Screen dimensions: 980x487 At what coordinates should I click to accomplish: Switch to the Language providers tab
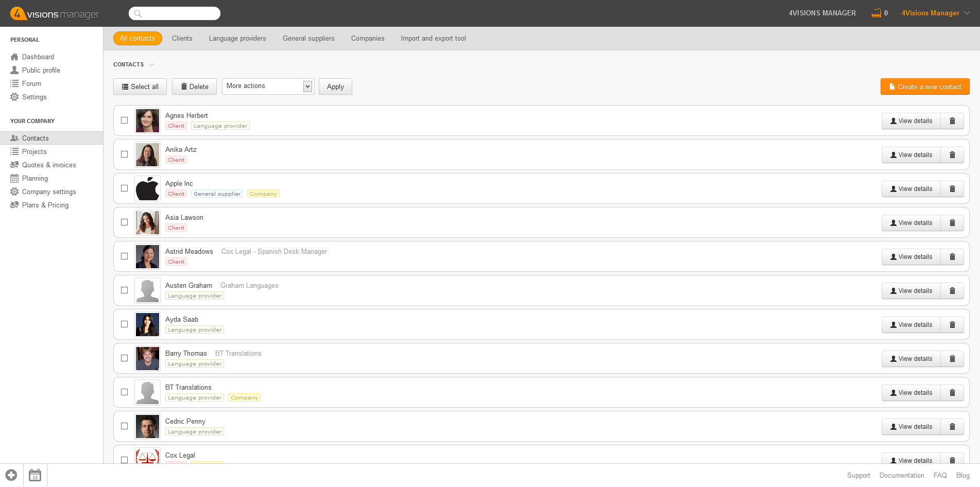pyautogui.click(x=237, y=39)
